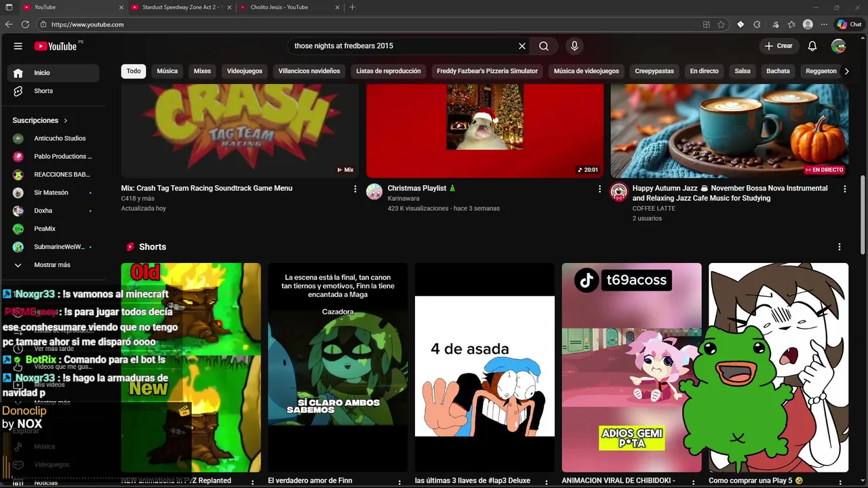868x488 pixels.
Task: Open the SubmarineWeiW... channel
Action: [54, 247]
